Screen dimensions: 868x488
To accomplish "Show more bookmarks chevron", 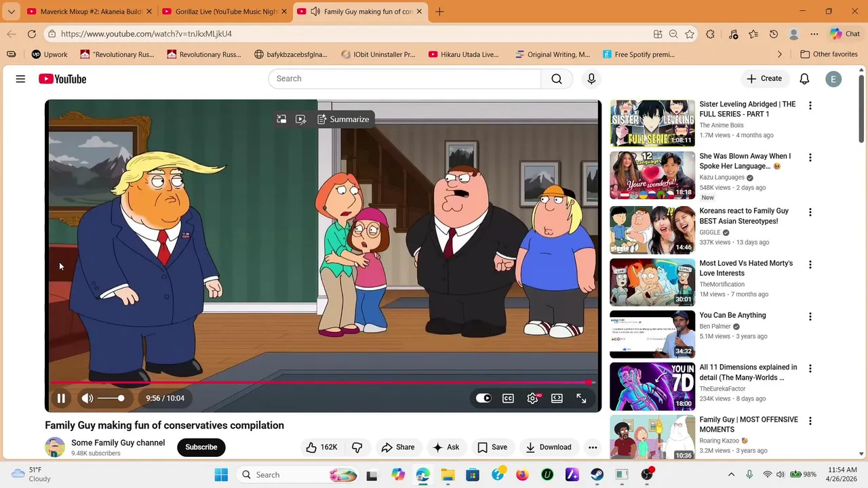I will tap(779, 54).
